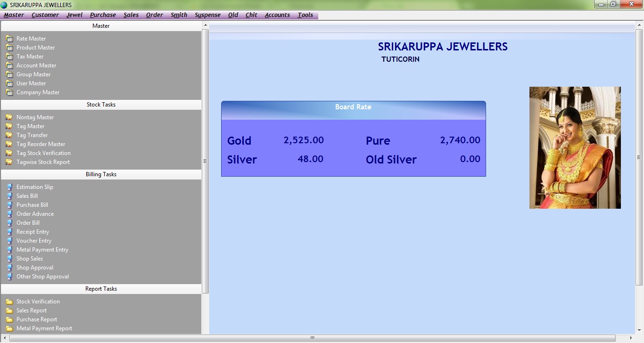
Task: Click the Estimation Slip icon
Action: click(x=9, y=187)
